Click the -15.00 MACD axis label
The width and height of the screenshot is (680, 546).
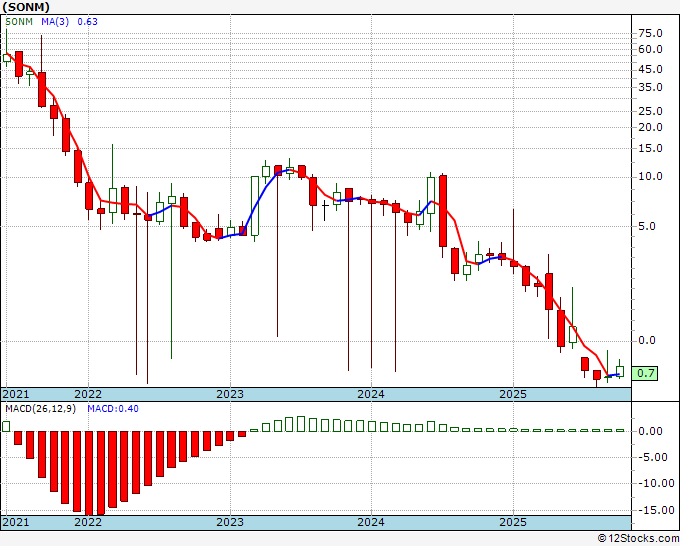(x=654, y=510)
